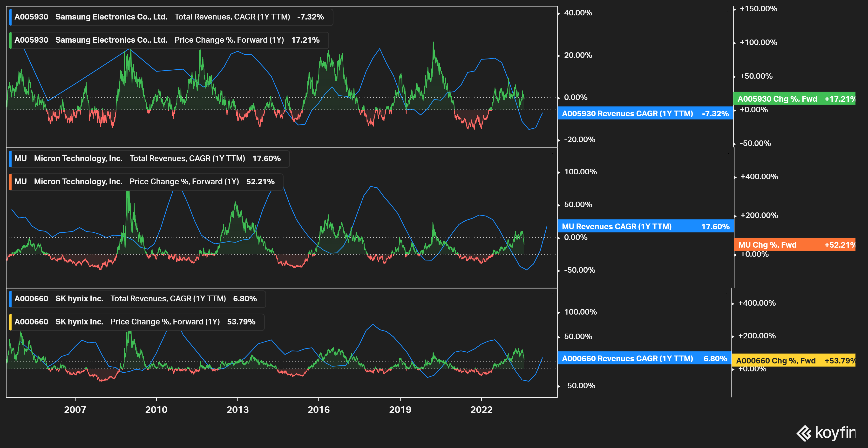The width and height of the screenshot is (868, 448).
Task: Click the 2007 label on the time axis
Action: pyautogui.click(x=75, y=410)
